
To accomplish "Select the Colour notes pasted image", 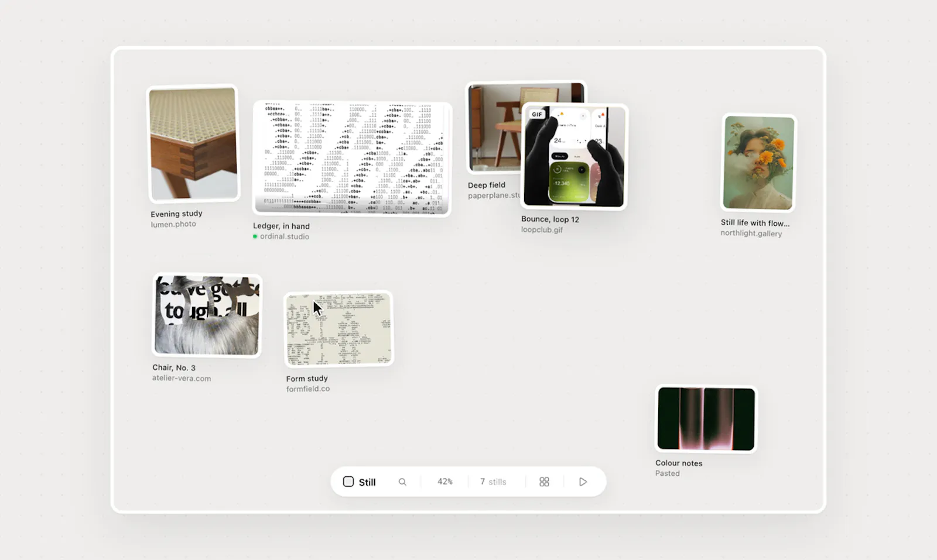I will [706, 419].
